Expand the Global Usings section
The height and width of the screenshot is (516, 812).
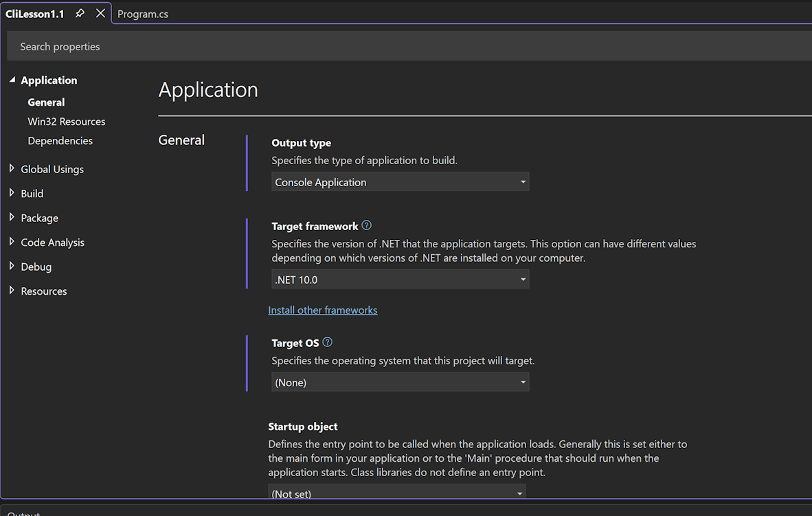click(12, 169)
